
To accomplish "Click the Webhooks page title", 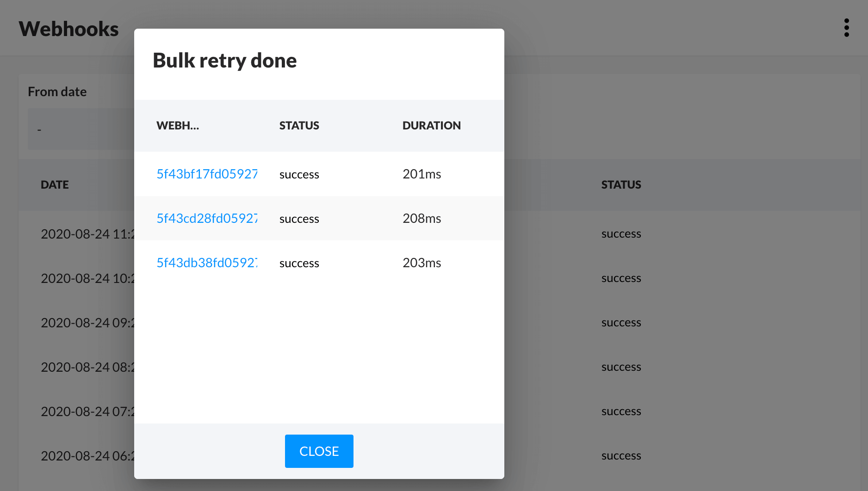I will click(68, 29).
